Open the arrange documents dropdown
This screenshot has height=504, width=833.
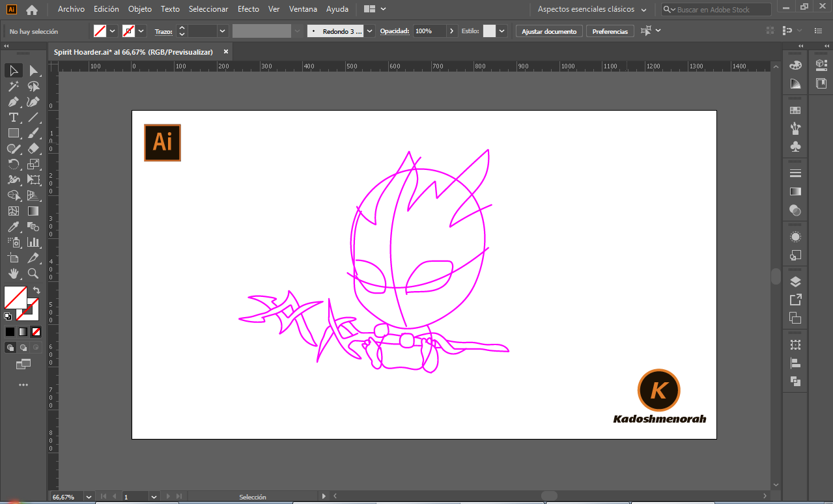375,9
